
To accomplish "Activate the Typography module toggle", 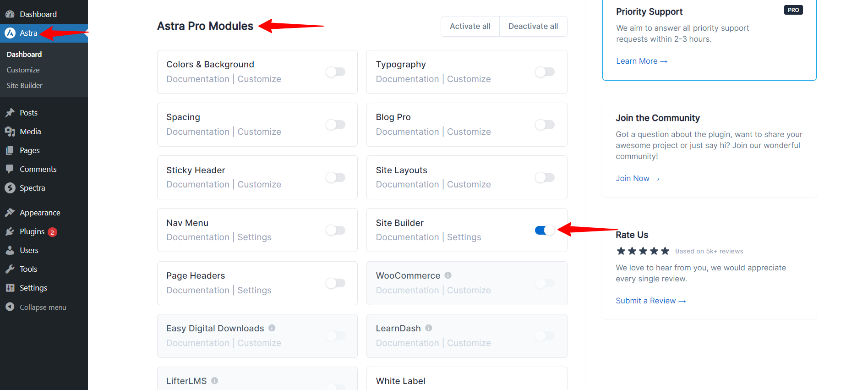I will (545, 72).
